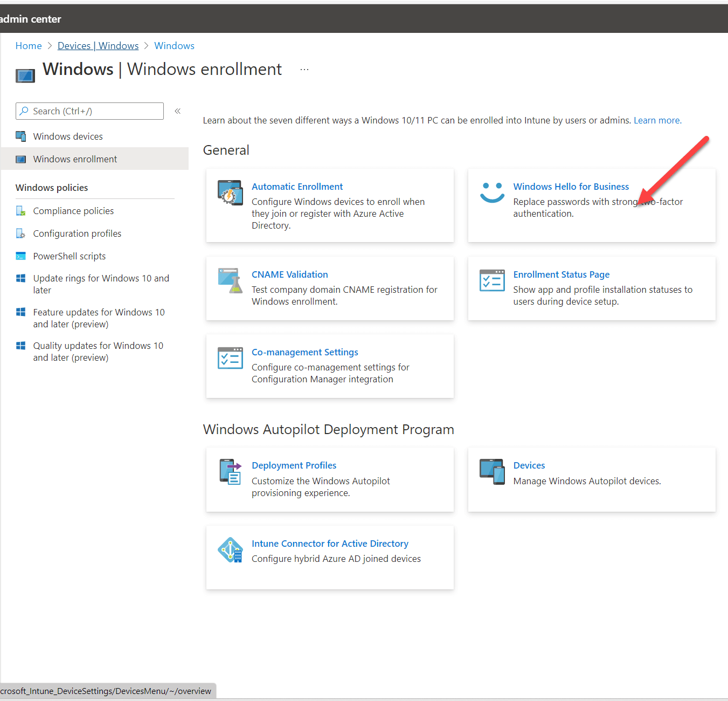
Task: Click the CNAME Validation flask icon
Action: click(230, 280)
